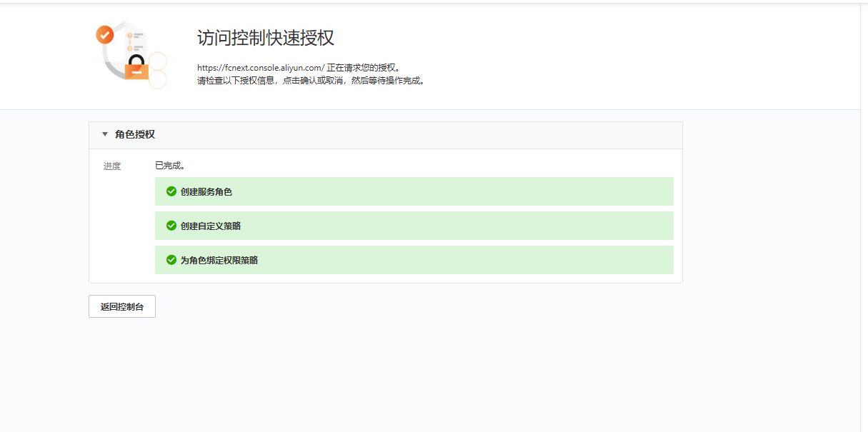Select the 创建自定义策略 green status bar

(x=414, y=226)
